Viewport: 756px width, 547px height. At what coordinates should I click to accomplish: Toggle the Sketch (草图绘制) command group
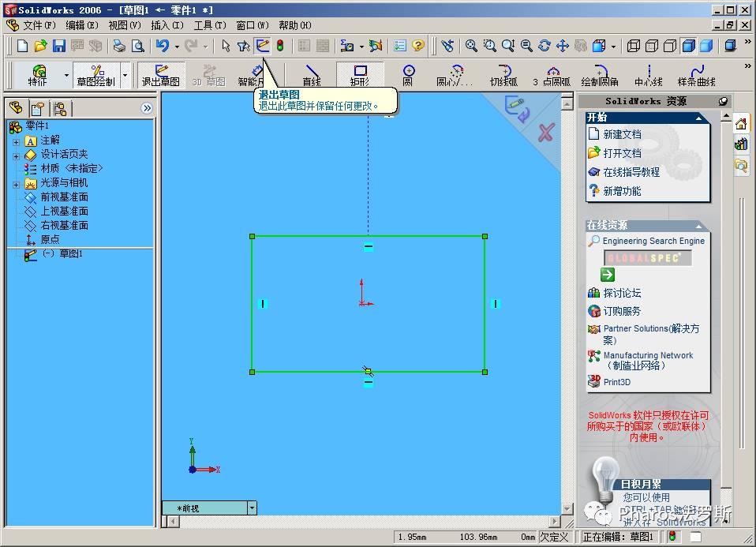tap(96, 75)
